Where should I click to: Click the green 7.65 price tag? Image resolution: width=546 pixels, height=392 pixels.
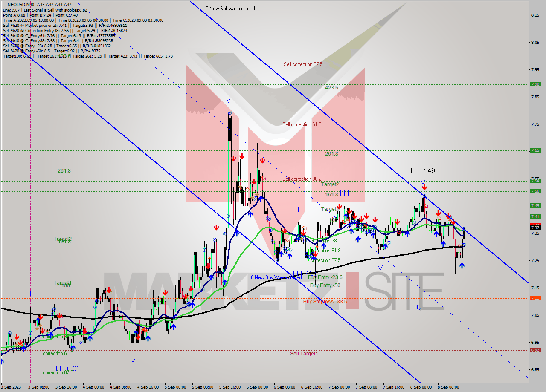tap(535, 150)
